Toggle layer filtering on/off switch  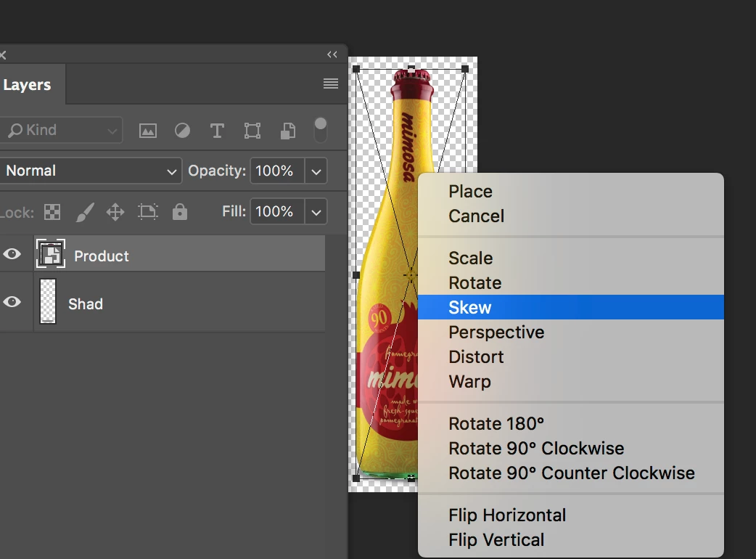coord(321,130)
